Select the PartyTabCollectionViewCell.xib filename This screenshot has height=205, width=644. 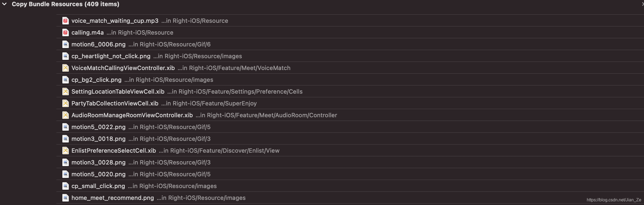pos(115,104)
